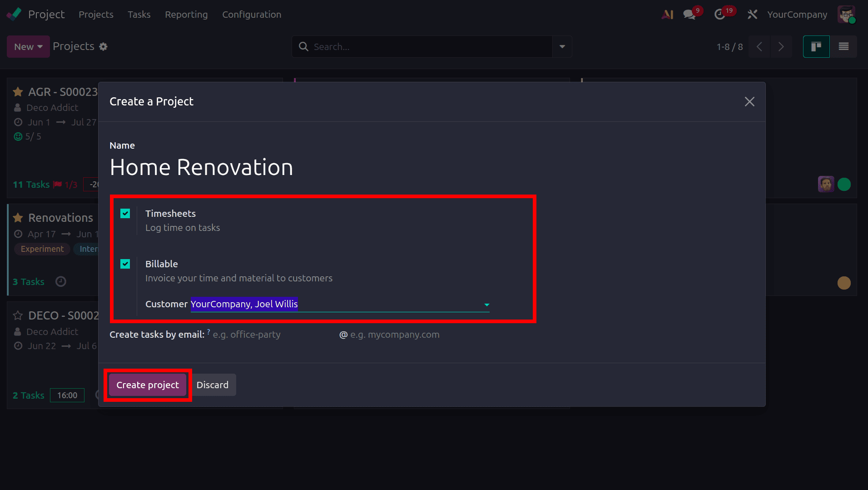
Task: Click the Billable label
Action: click(x=162, y=264)
